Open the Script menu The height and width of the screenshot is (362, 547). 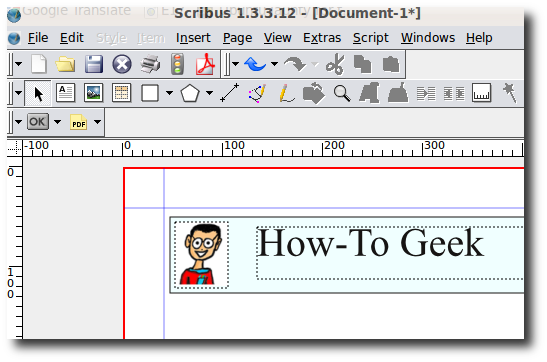tap(370, 38)
